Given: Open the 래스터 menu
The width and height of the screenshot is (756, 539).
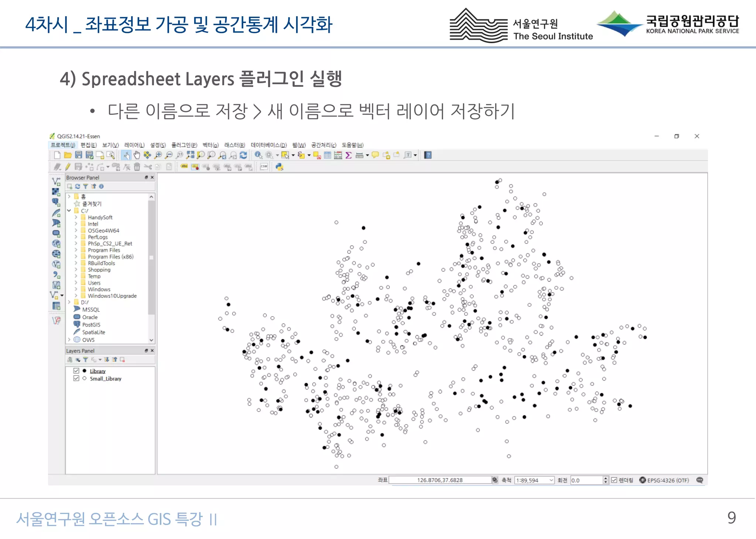Looking at the screenshot, I should [235, 145].
